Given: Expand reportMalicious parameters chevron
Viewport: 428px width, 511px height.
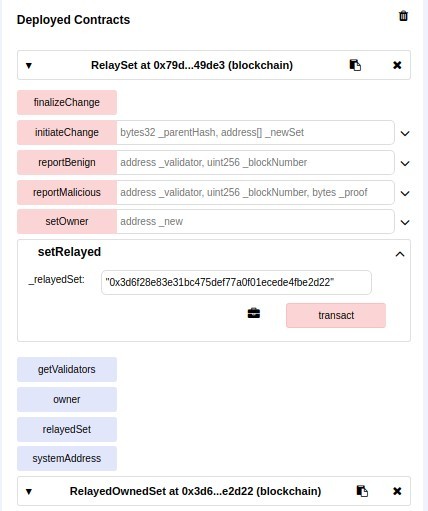Looking at the screenshot, I should point(405,193).
